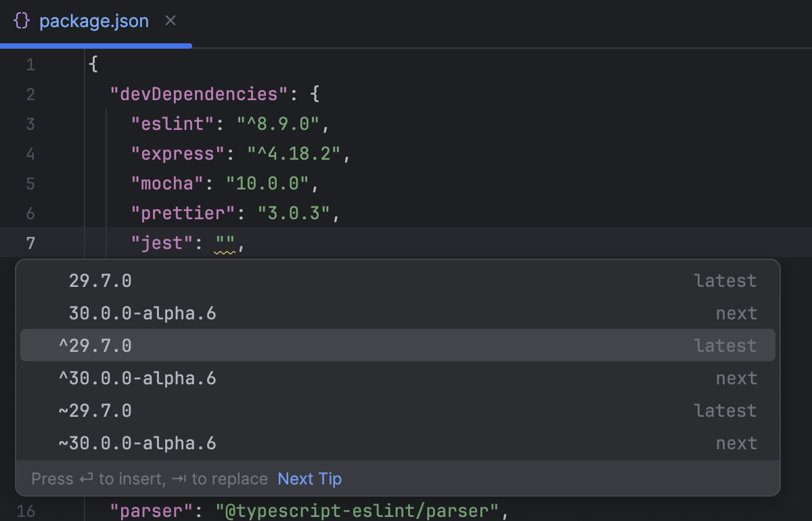Screen dimensions: 812x521
Task: Select the 30.0.0-alpha.6 next version
Action: 143,313
